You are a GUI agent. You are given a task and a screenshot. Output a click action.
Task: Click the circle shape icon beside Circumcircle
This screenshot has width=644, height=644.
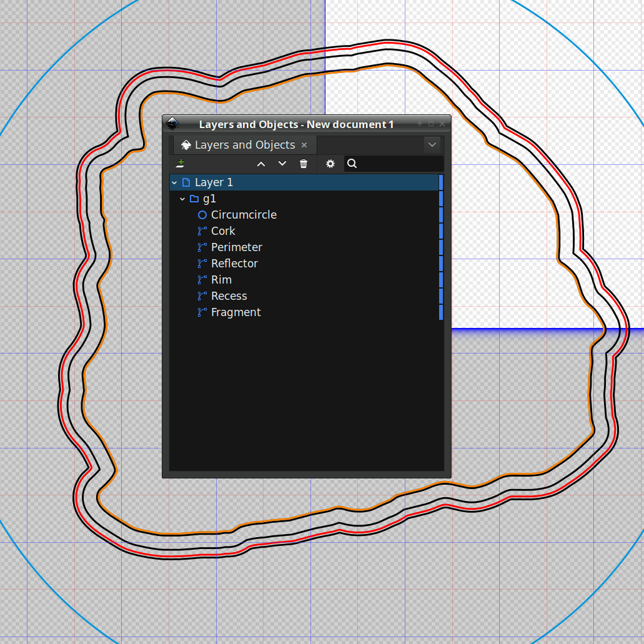tap(202, 214)
